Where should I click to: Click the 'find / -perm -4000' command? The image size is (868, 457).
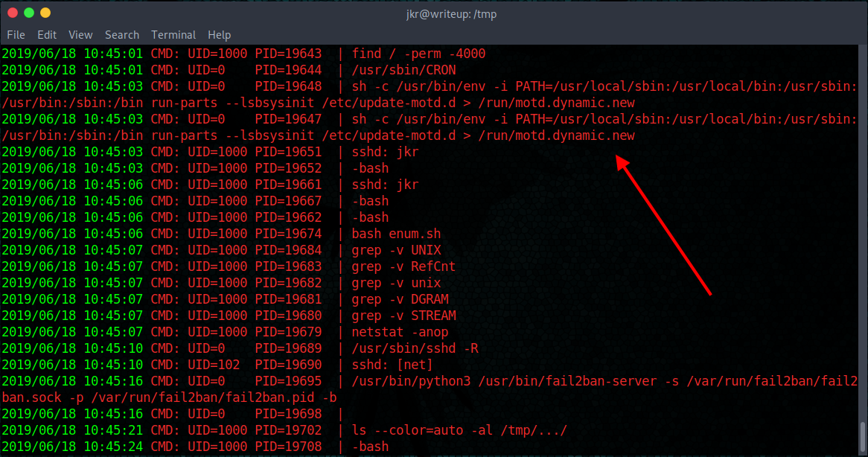[x=418, y=54]
